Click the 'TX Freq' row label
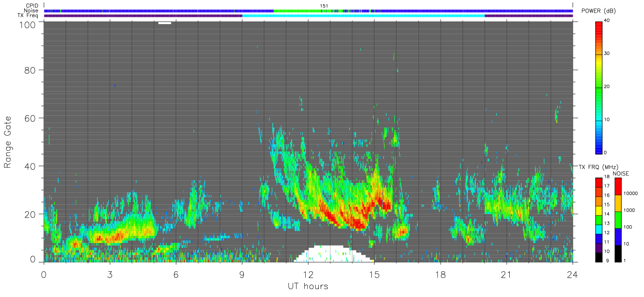 28,15
